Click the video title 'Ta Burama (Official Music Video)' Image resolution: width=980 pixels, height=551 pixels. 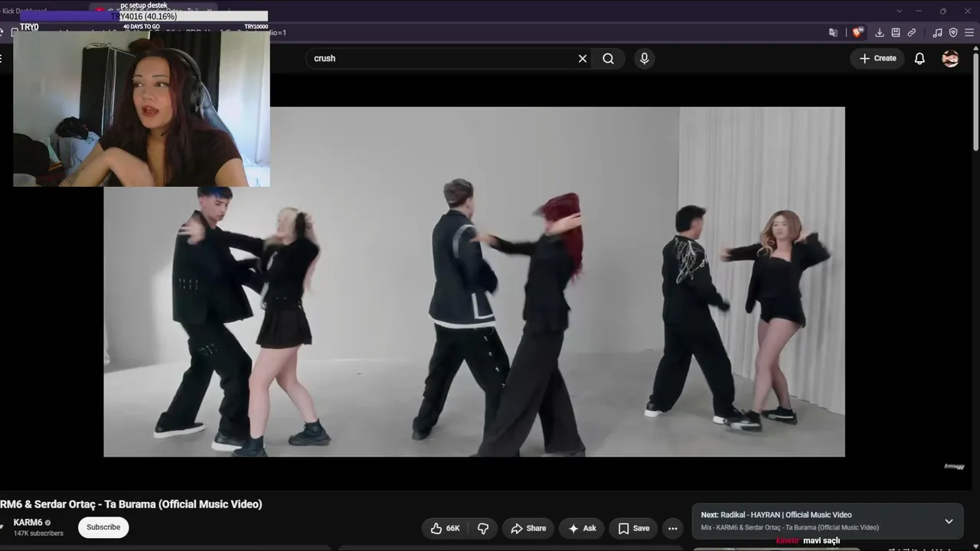click(183, 504)
